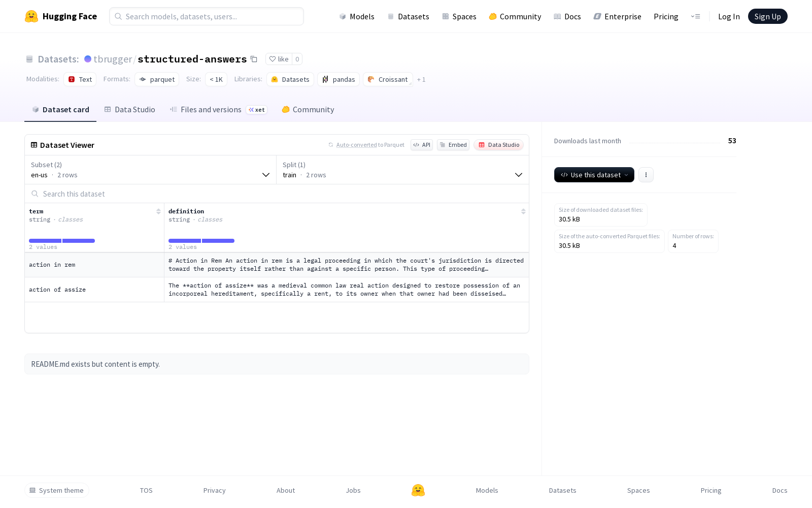Screen dimensions: 812x508
Task: Open the Action in Rem definition cell
Action: click(x=347, y=265)
